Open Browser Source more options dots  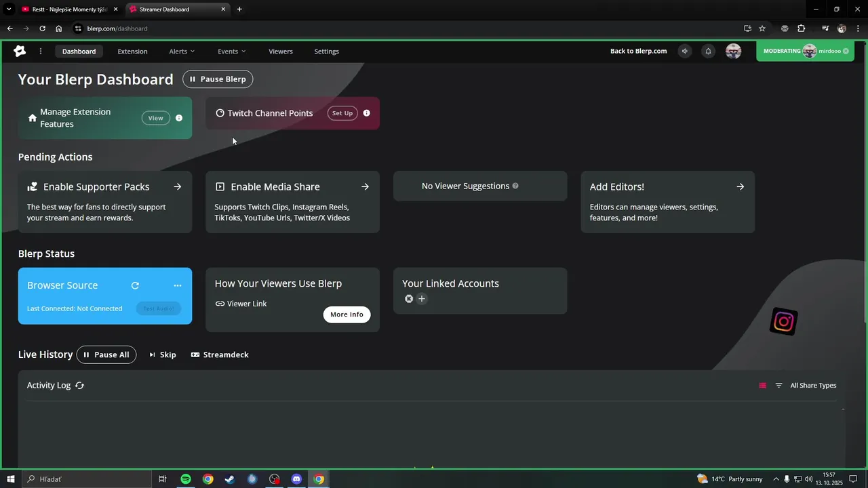pyautogui.click(x=178, y=285)
